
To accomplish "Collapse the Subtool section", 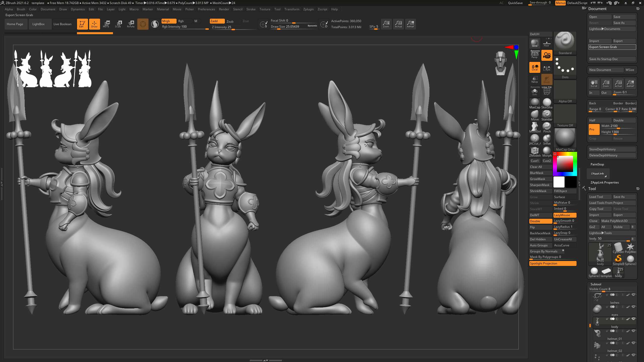I will tap(596, 284).
